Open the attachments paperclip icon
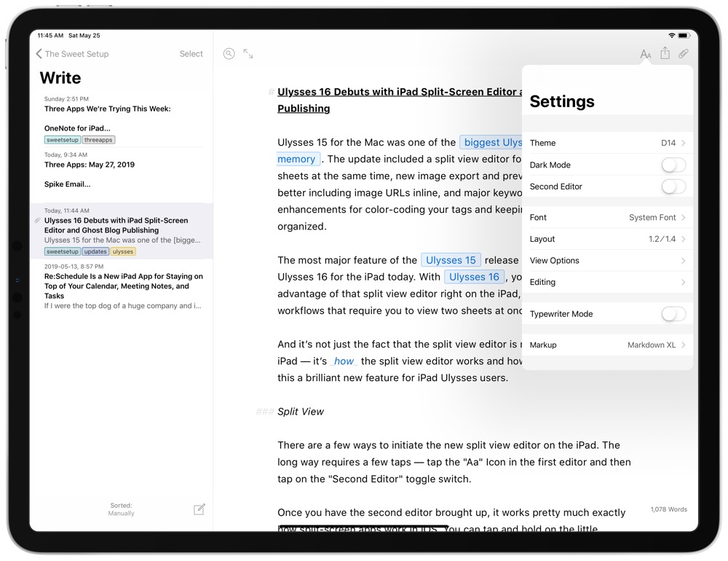The width and height of the screenshot is (728, 561). (683, 53)
